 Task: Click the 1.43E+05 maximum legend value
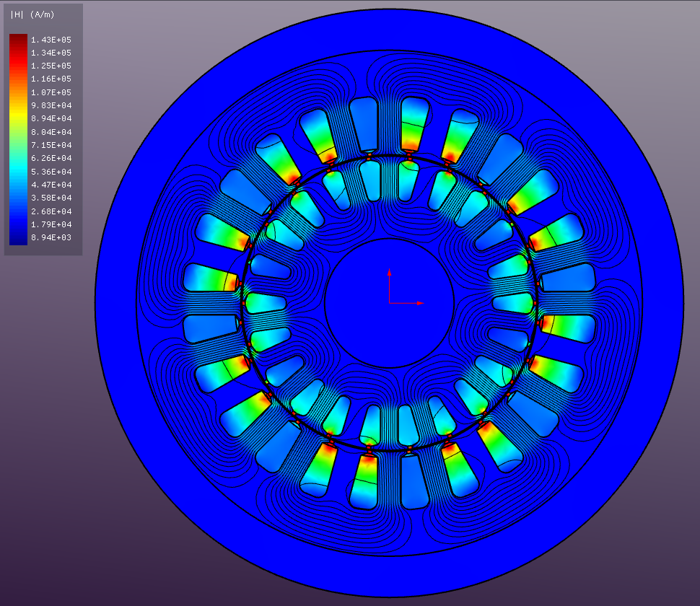[x=51, y=40]
